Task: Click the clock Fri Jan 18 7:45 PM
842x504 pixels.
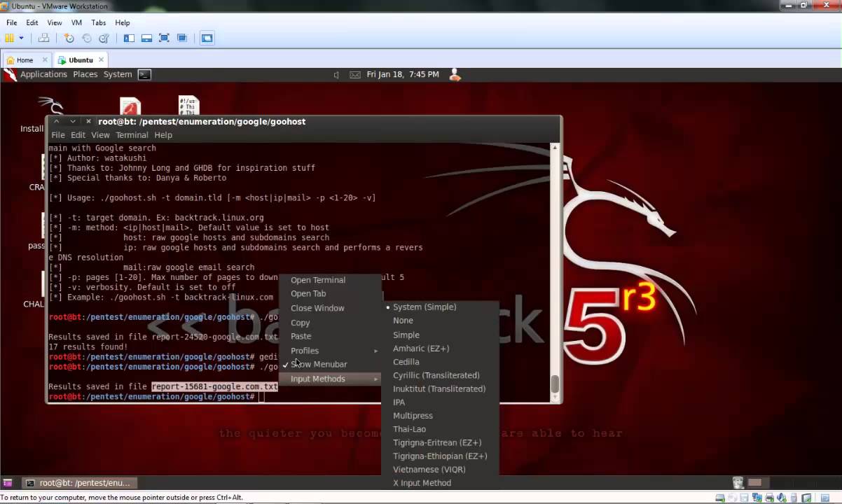Action: [403, 74]
